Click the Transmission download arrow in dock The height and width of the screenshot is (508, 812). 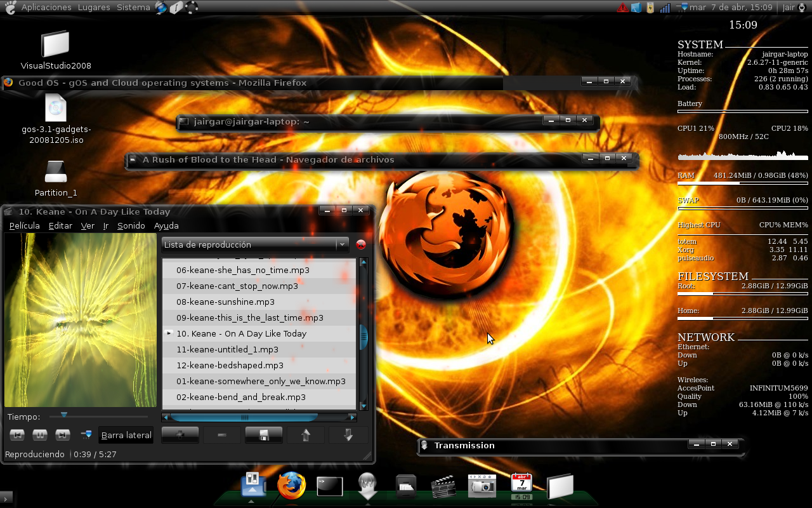click(367, 487)
